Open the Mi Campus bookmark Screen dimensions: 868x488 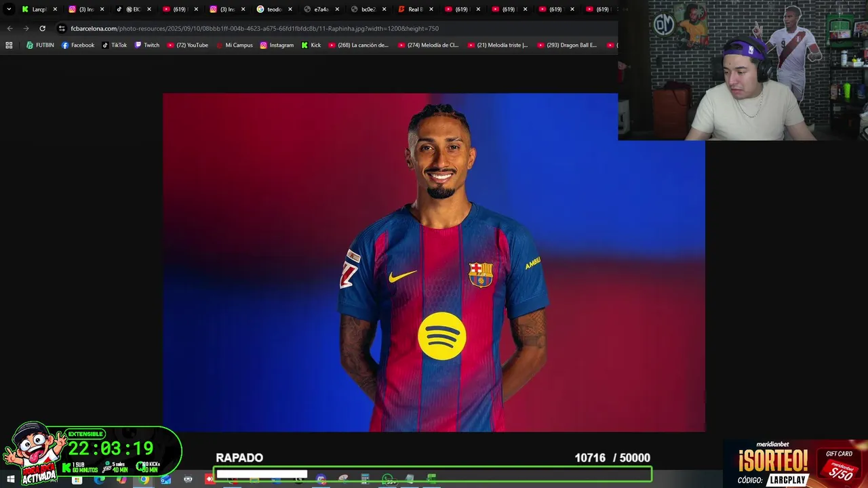coord(234,45)
